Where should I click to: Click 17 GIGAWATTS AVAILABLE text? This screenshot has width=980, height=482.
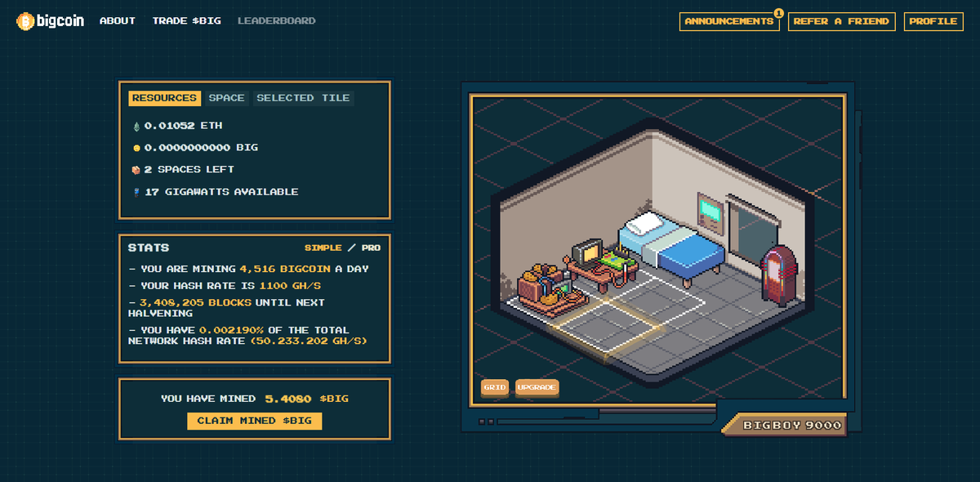click(221, 192)
